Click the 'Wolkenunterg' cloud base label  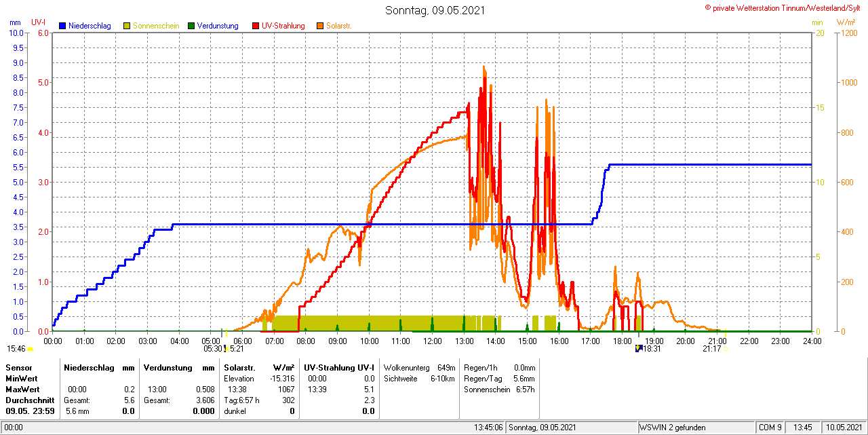pyautogui.click(x=407, y=368)
